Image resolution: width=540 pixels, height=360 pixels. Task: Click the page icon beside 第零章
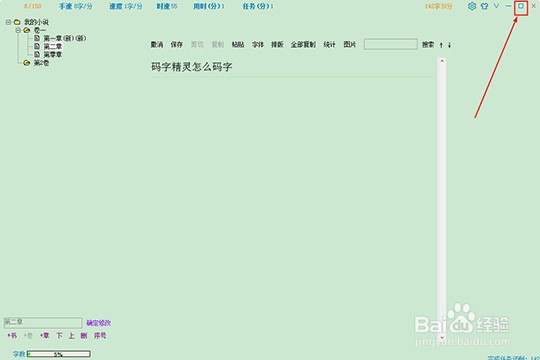tap(37, 54)
